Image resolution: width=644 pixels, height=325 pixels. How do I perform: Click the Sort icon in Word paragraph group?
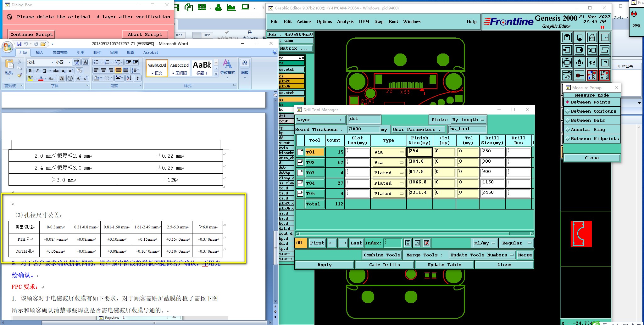point(129,78)
